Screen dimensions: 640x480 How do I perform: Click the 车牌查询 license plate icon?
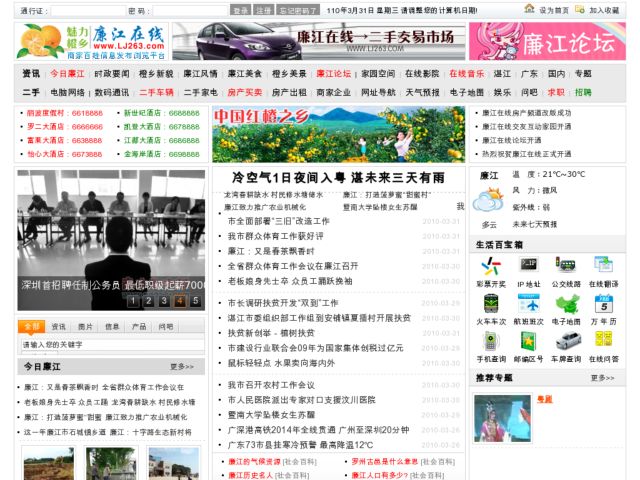point(566,341)
